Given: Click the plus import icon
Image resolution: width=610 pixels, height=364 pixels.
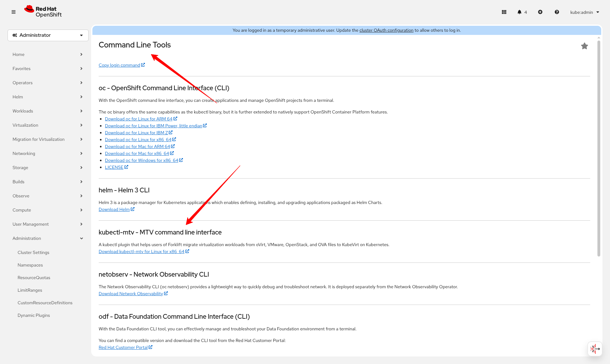Looking at the screenshot, I should [540, 12].
